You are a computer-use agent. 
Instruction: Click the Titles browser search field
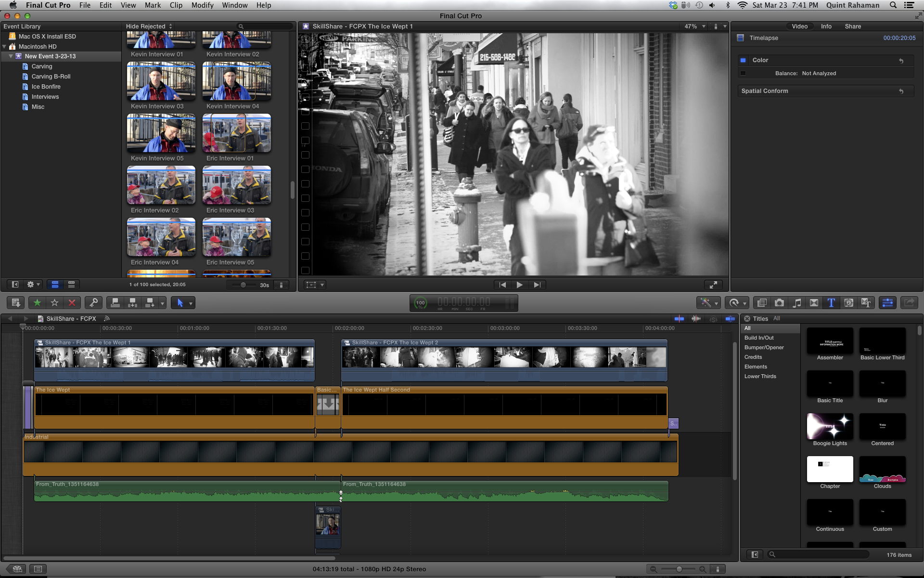[x=818, y=555]
